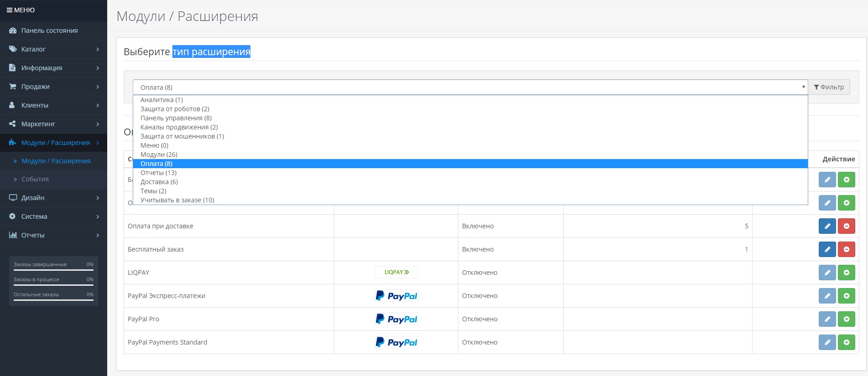Open the Отчеты chart menu item

click(x=53, y=235)
